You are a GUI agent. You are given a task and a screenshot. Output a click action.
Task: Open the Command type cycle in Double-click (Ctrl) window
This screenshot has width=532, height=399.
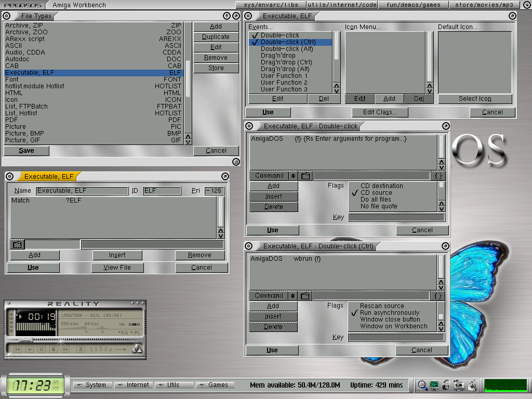pos(273,296)
